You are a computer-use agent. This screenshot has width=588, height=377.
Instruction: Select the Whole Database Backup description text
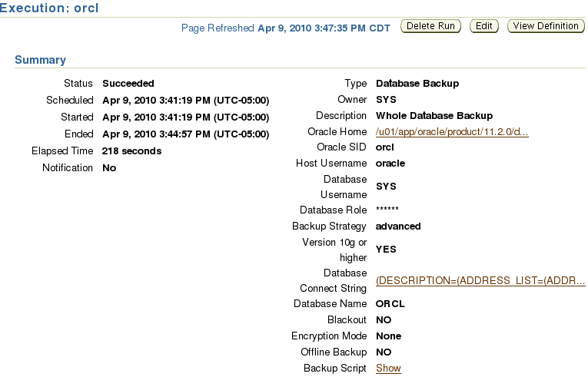[434, 116]
